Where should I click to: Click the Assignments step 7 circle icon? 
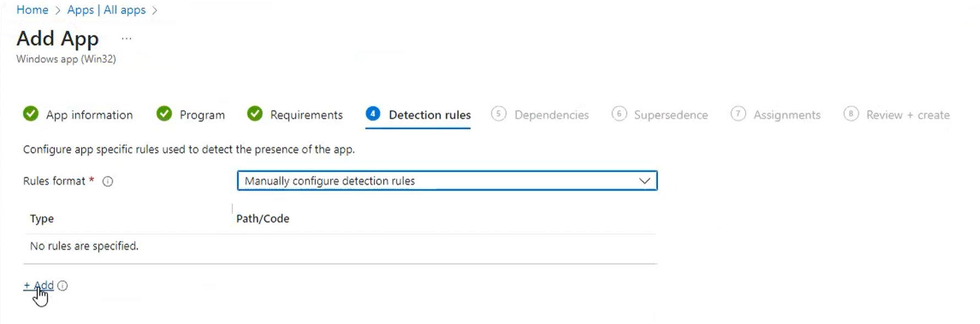738,114
